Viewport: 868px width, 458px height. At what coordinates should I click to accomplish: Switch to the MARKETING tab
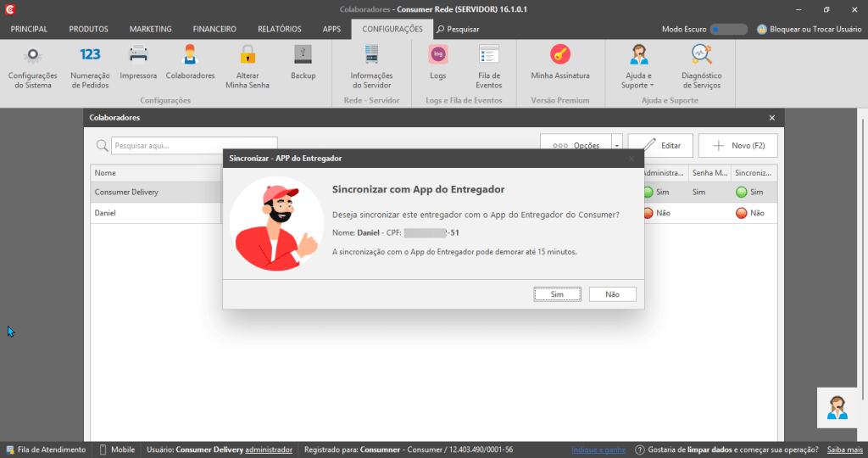point(151,30)
